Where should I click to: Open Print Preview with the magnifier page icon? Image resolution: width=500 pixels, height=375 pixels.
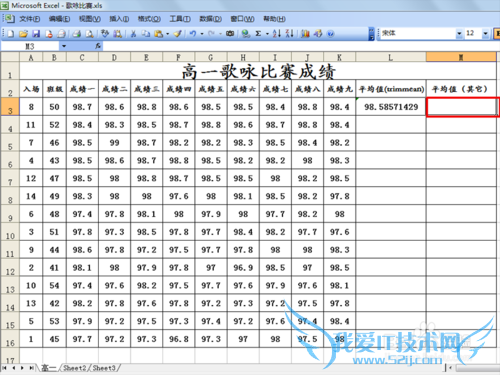coord(89,34)
